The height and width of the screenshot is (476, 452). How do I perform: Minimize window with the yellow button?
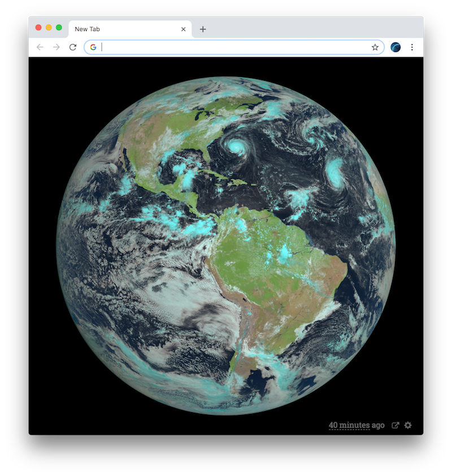tap(49, 28)
